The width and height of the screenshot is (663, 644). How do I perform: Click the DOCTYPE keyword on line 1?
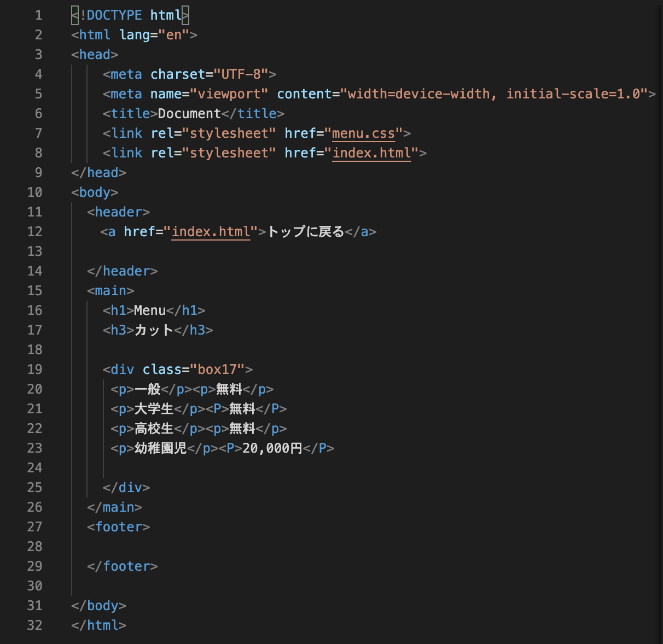point(114,15)
